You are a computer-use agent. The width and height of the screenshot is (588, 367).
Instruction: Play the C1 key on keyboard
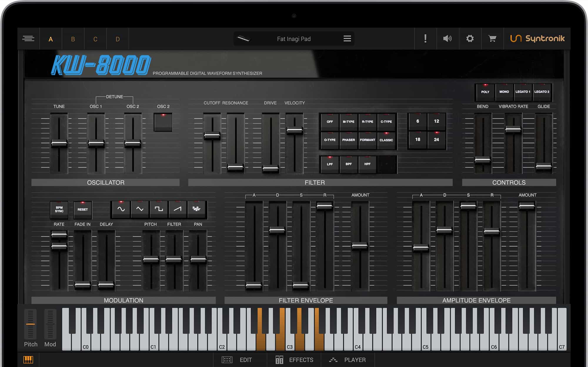click(x=153, y=342)
